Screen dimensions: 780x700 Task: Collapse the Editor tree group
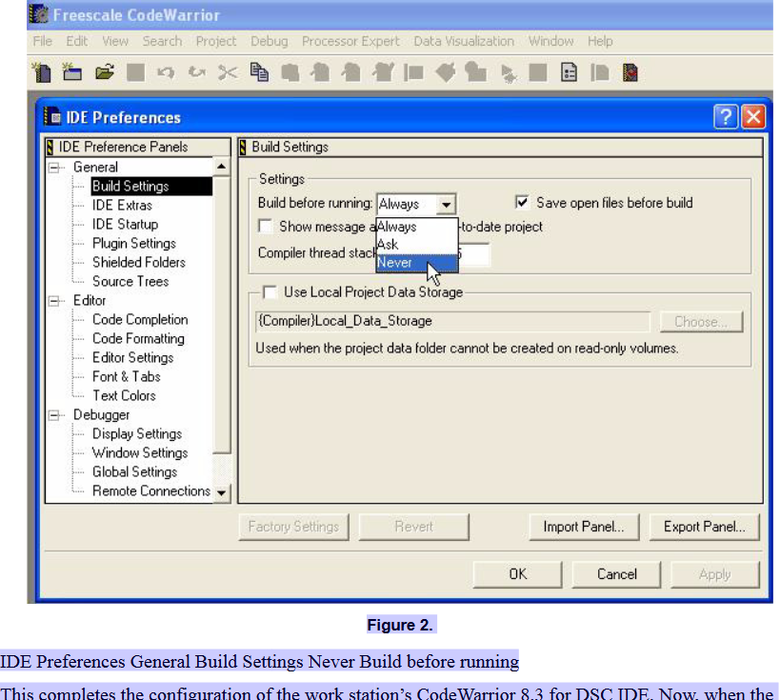(x=53, y=301)
